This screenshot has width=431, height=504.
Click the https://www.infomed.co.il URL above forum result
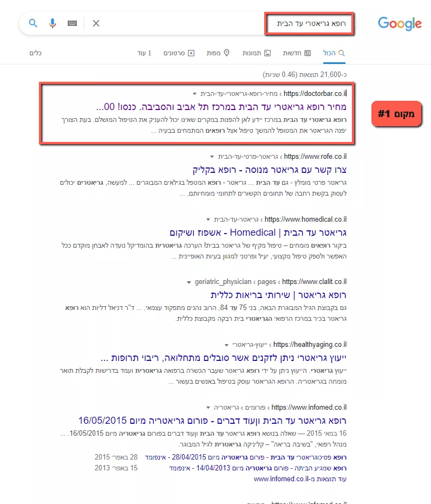point(309,407)
